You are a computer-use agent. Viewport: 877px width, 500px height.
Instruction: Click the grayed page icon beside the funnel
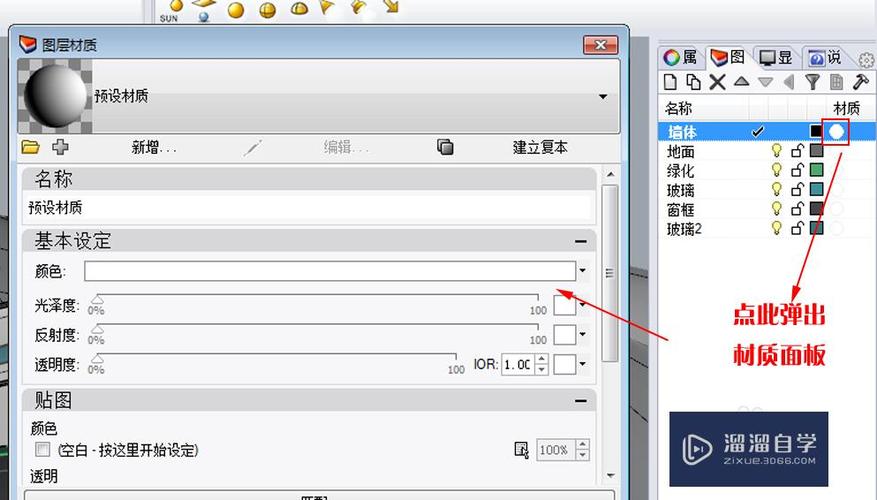coord(837,82)
